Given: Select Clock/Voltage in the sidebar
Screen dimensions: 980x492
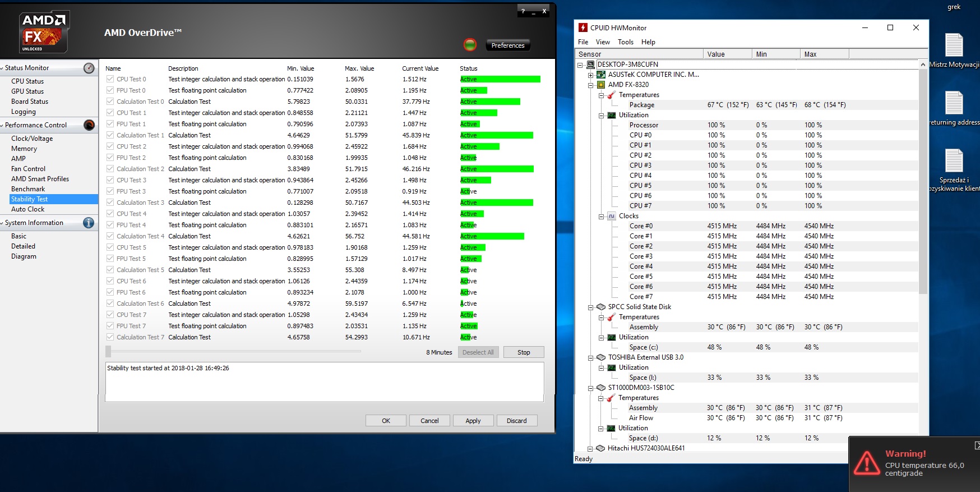Looking at the screenshot, I should click(32, 139).
